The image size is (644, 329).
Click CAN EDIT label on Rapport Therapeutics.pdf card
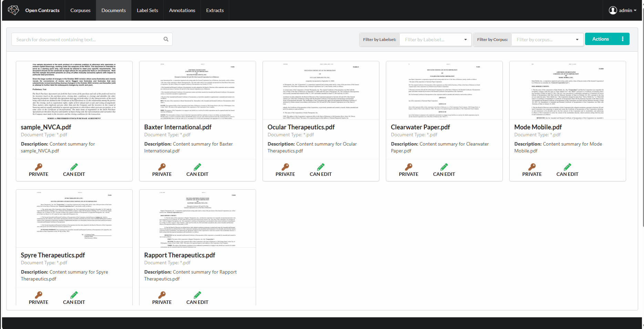click(x=197, y=302)
